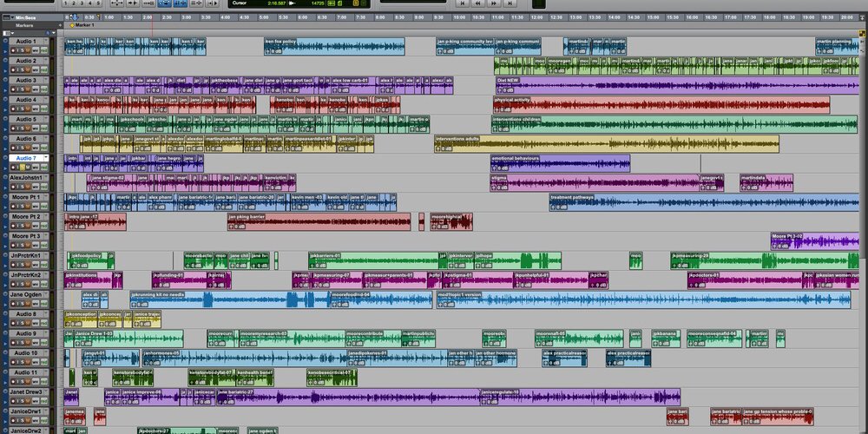This screenshot has height=434, width=868.
Task: Open the Min:Secs timebase ruler dropdown
Action: click(12, 17)
